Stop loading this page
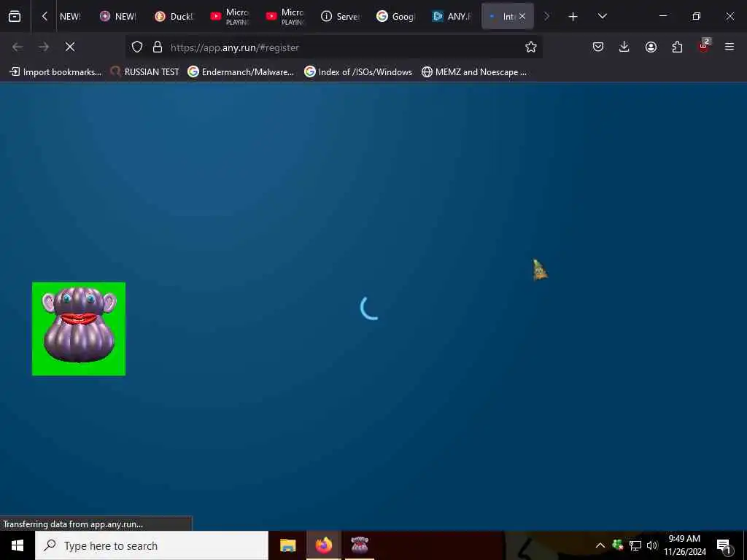 pos(70,47)
